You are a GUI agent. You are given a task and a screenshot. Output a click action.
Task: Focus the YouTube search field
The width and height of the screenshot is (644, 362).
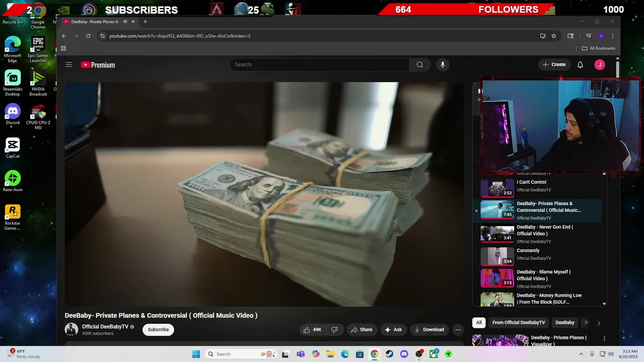coord(319,64)
